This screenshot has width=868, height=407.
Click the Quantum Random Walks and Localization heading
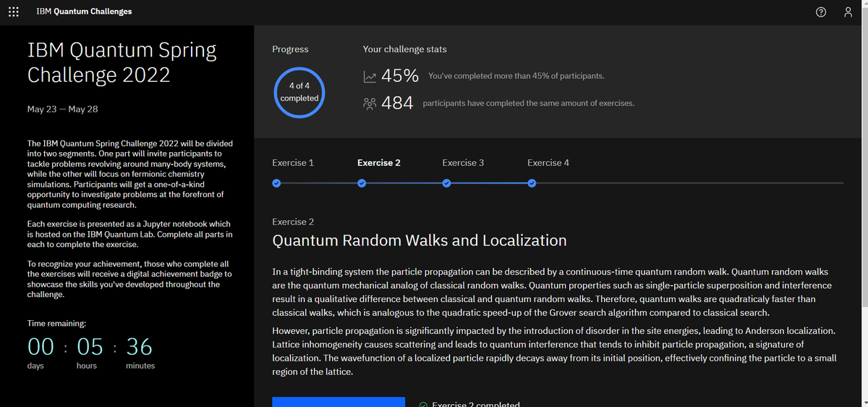click(x=420, y=240)
